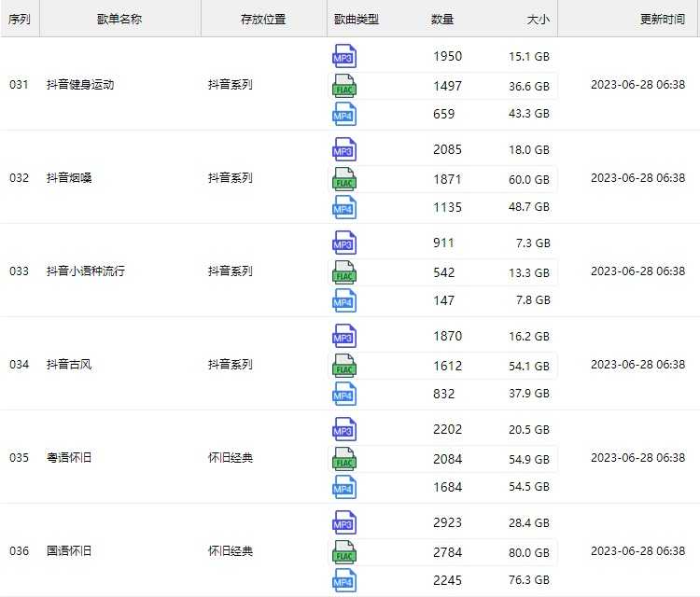Click the quantity value 2085
The height and width of the screenshot is (597, 700).
coord(448,149)
